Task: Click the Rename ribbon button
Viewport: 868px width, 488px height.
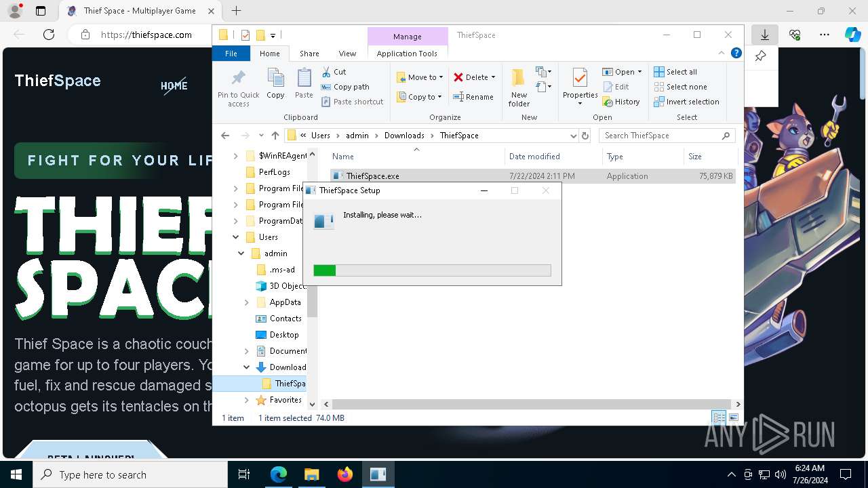Action: pyautogui.click(x=473, y=97)
